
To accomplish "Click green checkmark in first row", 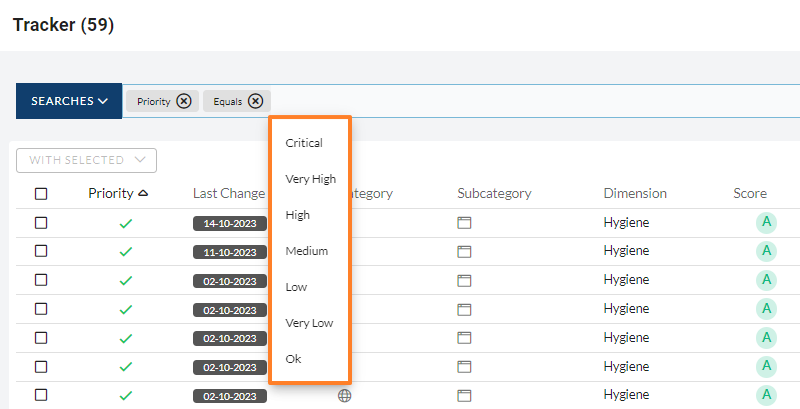I will pos(125,223).
